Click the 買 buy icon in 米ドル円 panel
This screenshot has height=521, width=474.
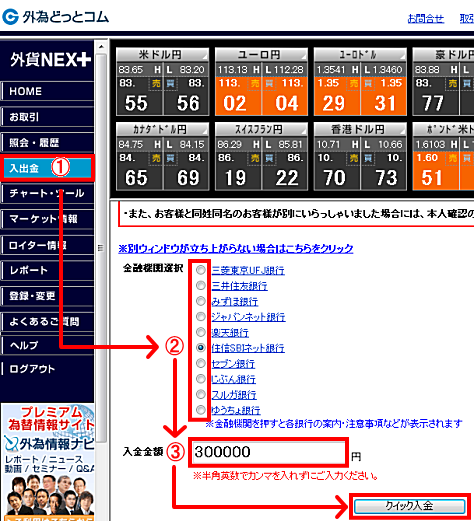pos(170,83)
